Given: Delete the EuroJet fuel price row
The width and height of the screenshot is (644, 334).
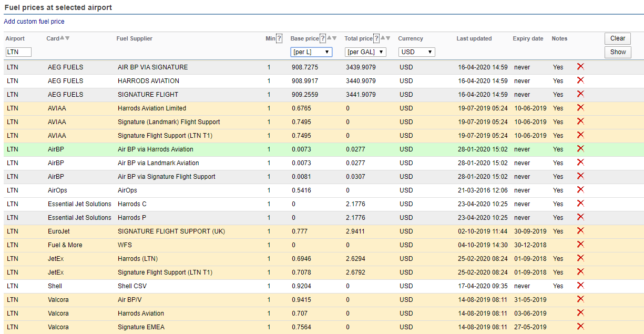Looking at the screenshot, I should pos(580,231).
